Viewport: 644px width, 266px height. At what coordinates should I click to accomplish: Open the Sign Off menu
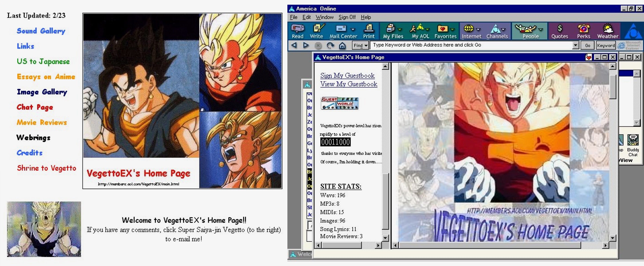(x=347, y=17)
